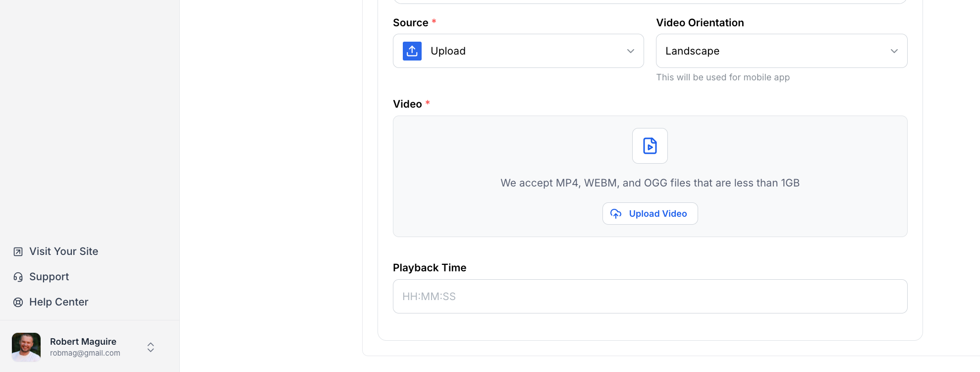980x372 pixels.
Task: Click Robert Maguire's profile avatar
Action: point(26,347)
